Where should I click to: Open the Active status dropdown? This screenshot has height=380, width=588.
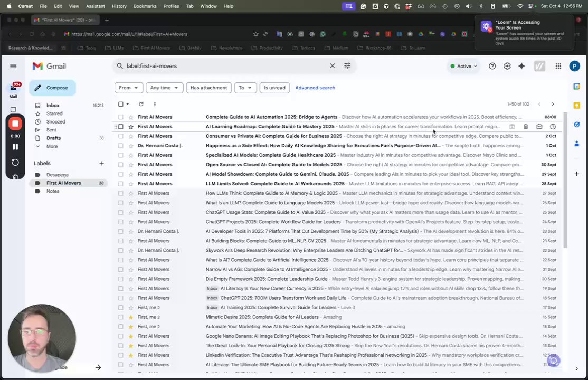click(x=463, y=66)
